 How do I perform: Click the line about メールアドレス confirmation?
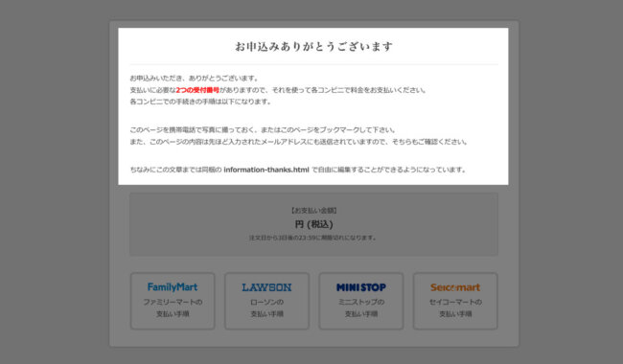tap(299, 142)
